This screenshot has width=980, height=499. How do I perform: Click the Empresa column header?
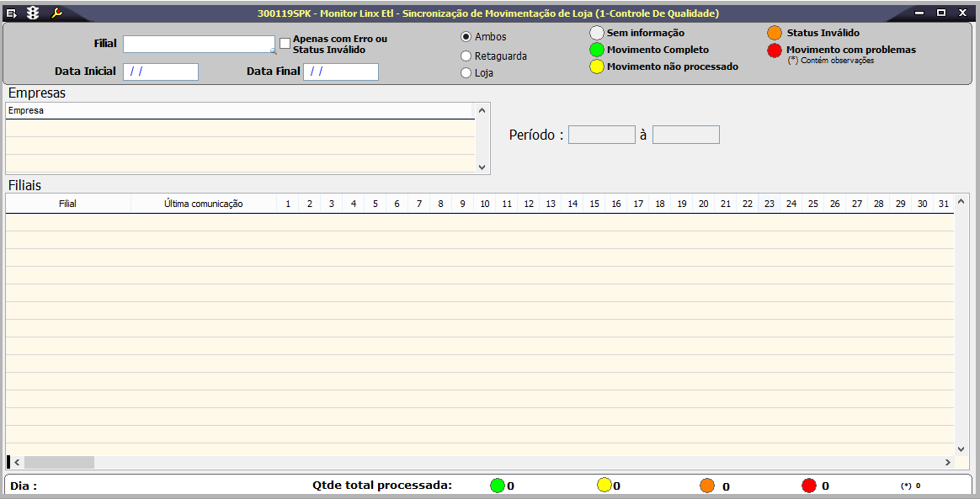tap(239, 110)
